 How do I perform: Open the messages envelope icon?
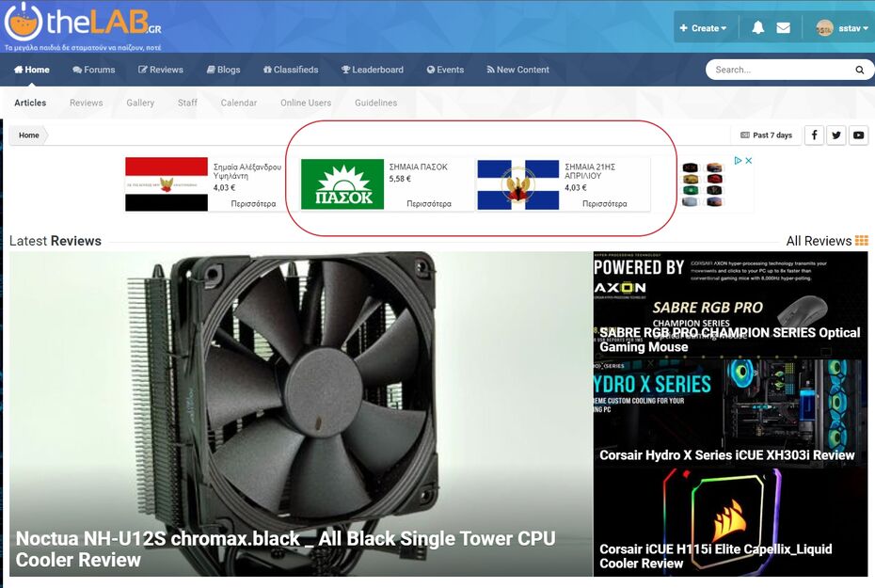point(783,28)
